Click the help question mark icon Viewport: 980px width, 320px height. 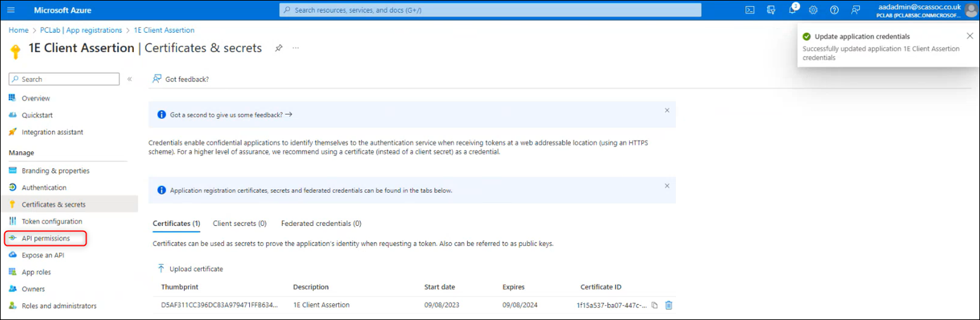pyautogui.click(x=834, y=10)
